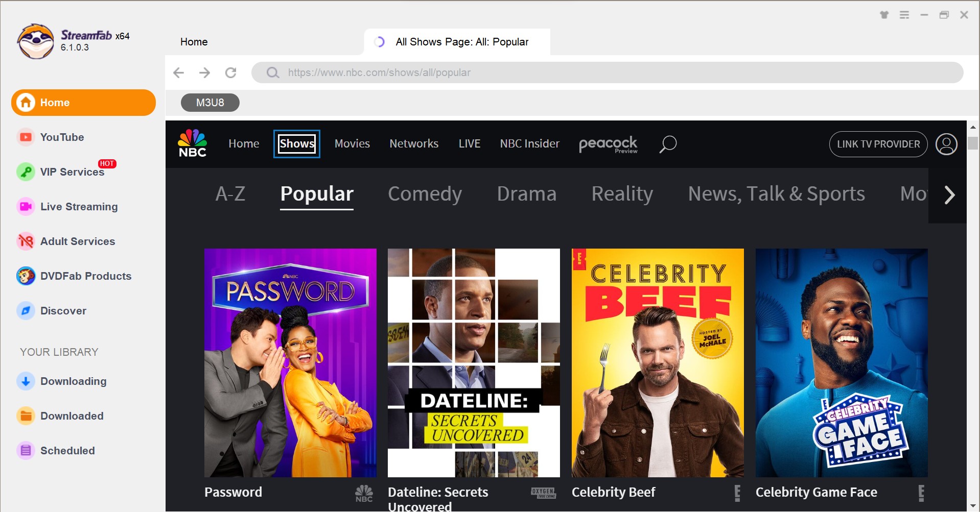
Task: Click the Oxygen badge under Dateline
Action: 543,493
